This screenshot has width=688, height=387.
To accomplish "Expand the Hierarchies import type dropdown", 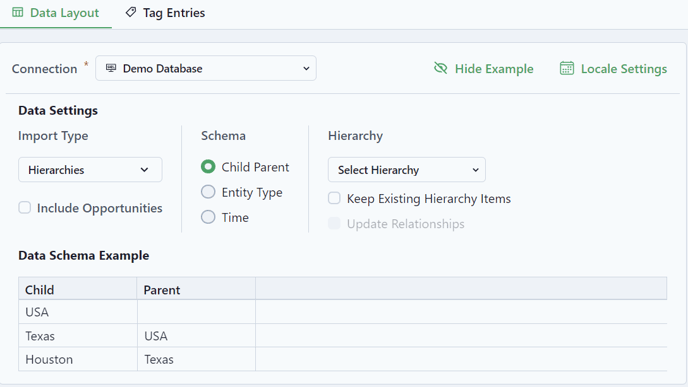I will point(90,170).
